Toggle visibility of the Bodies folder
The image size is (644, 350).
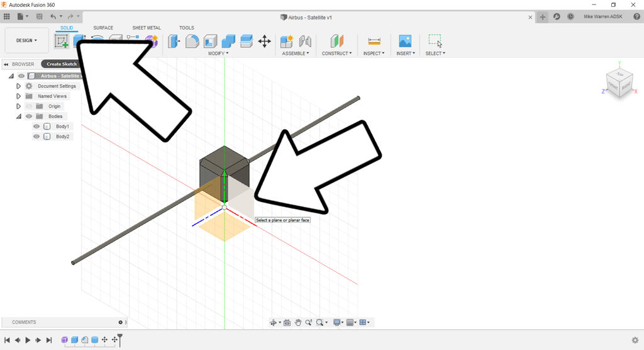[x=29, y=116]
